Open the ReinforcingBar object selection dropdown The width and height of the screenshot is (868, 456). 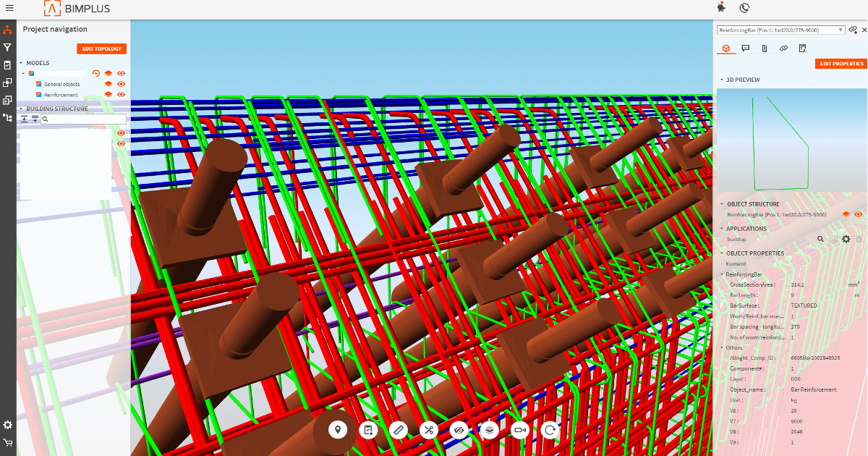(780, 30)
